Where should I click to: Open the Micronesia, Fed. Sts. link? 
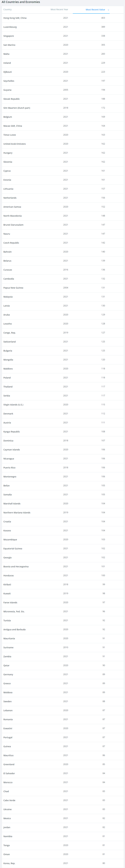point(14,612)
